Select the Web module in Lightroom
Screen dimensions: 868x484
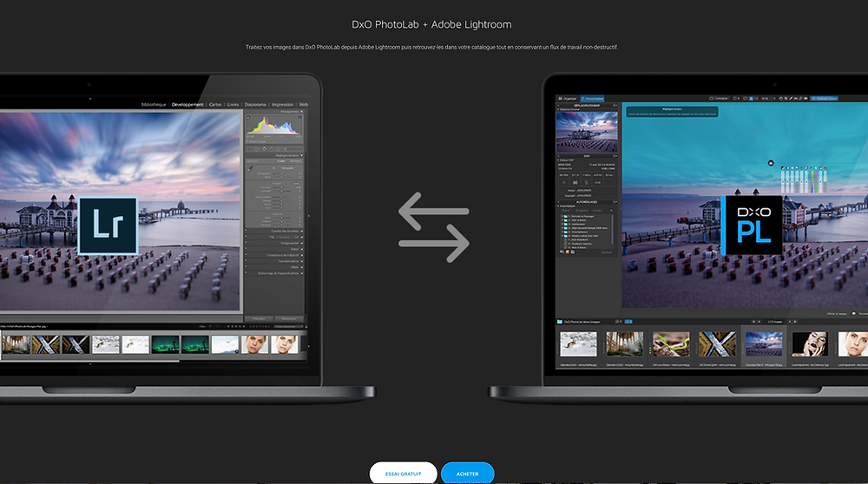click(303, 105)
